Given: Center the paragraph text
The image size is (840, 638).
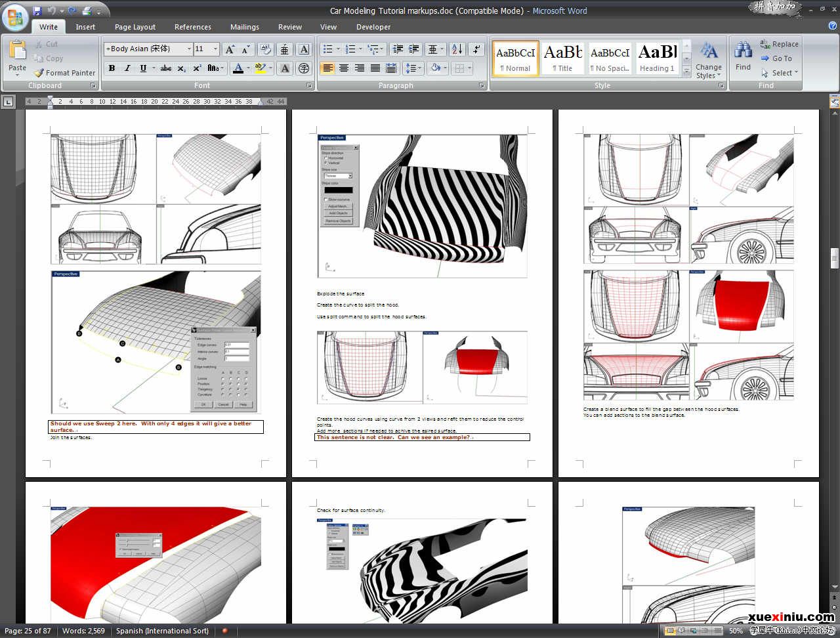Looking at the screenshot, I should tap(343, 68).
